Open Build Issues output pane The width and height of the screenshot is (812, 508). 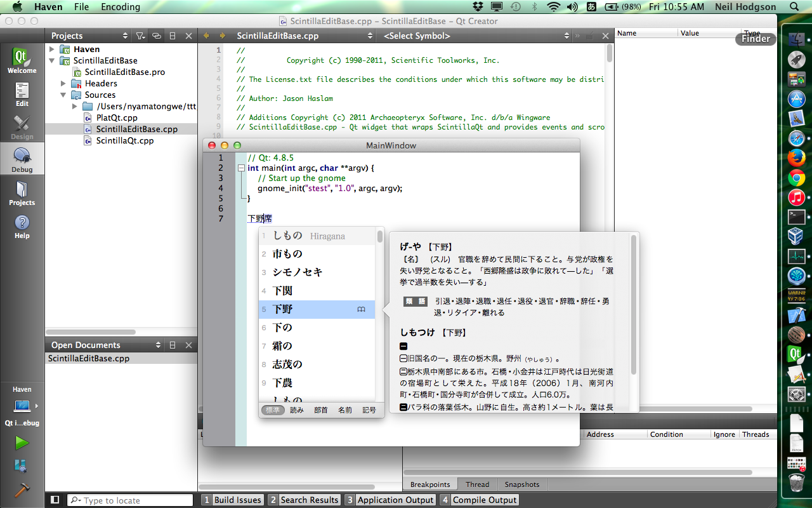(232, 500)
